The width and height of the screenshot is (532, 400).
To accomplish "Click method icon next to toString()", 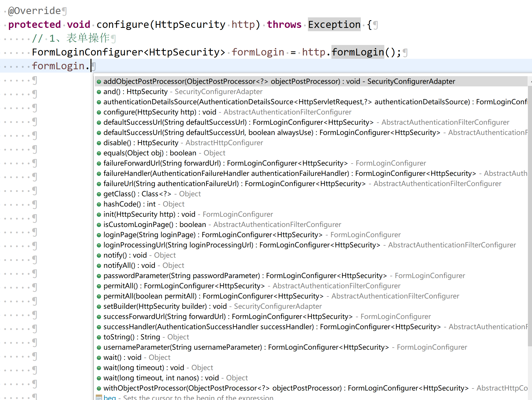I will point(99,337).
